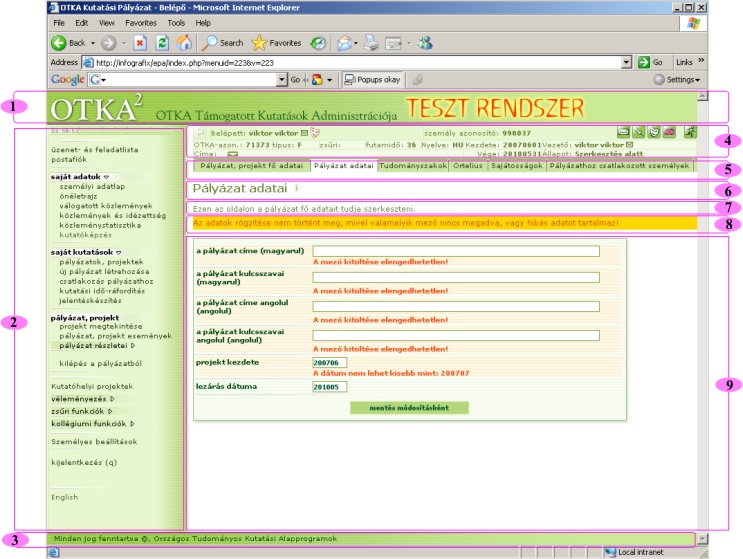Image resolution: width=743 pixels, height=559 pixels.
Task: Click the mentés módosításként button
Action: coord(409,407)
